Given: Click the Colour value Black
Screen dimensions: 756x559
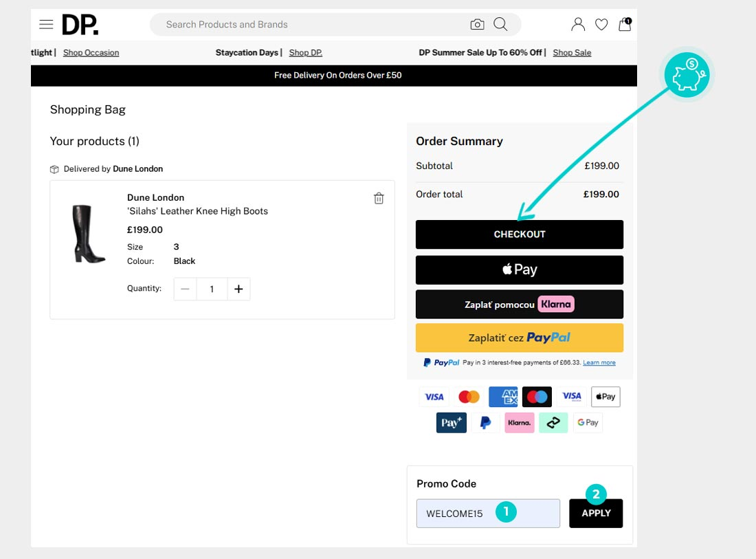Looking at the screenshot, I should [x=185, y=261].
